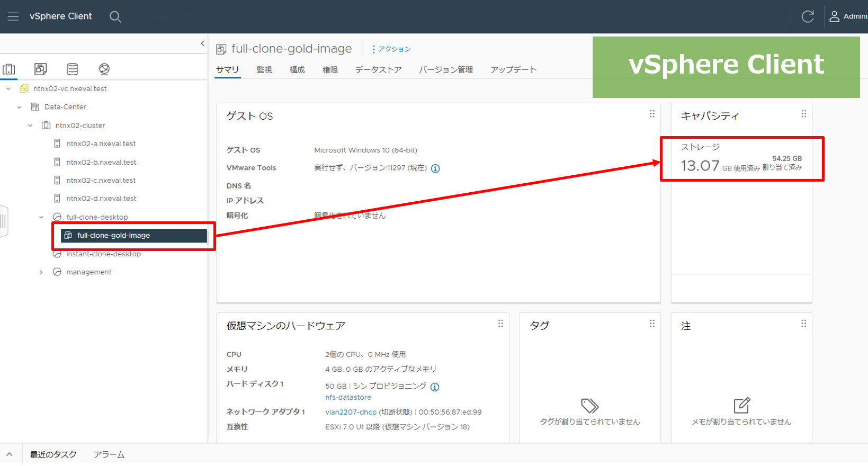Open the Admin user menu
Viewport: 868px width, 466px height.
coord(848,16)
